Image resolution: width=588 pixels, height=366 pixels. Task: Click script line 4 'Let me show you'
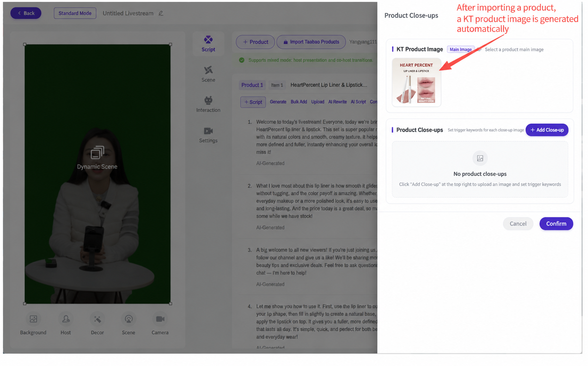pyautogui.click(x=317, y=322)
